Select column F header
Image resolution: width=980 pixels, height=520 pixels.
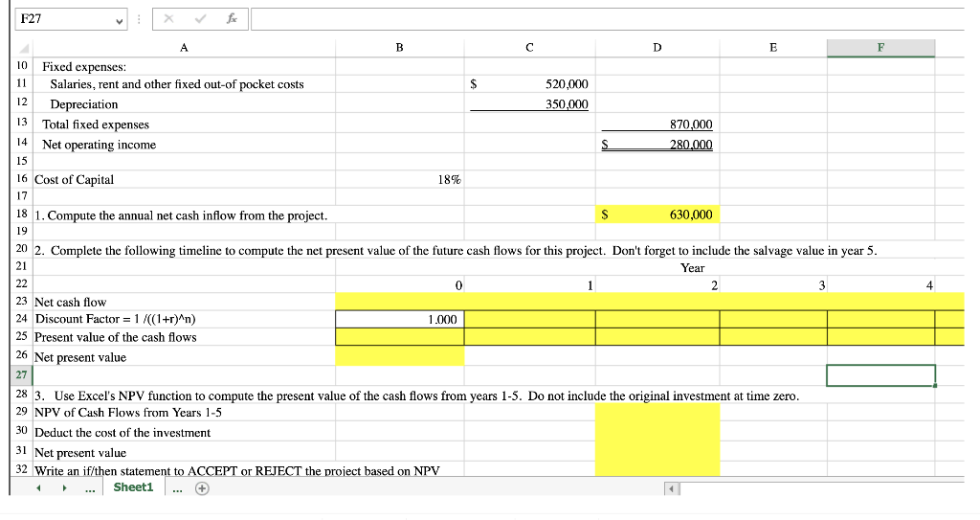coord(880,48)
